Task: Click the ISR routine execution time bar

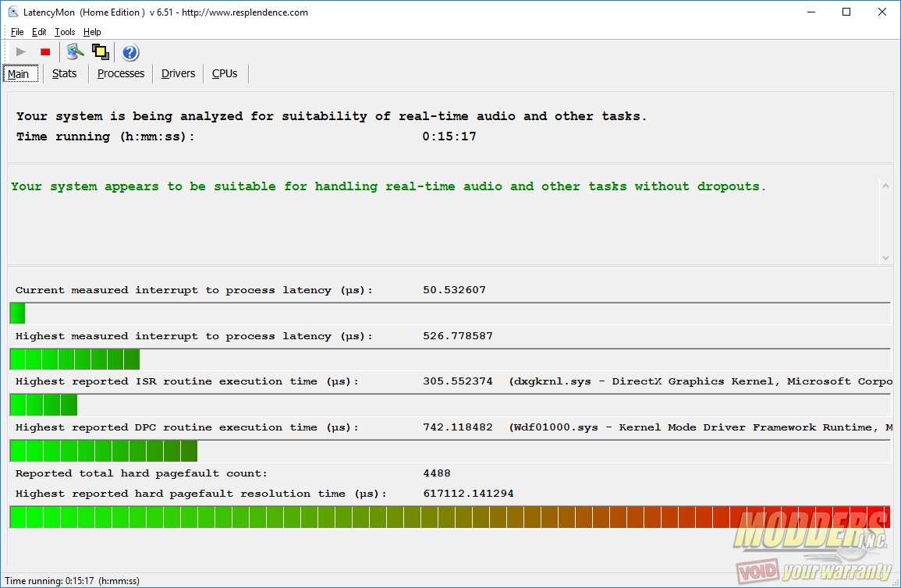Action: click(450, 405)
